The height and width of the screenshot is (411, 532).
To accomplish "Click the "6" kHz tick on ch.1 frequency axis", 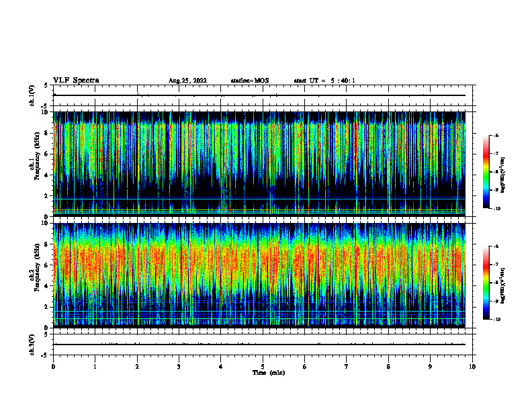I will (x=48, y=154).
